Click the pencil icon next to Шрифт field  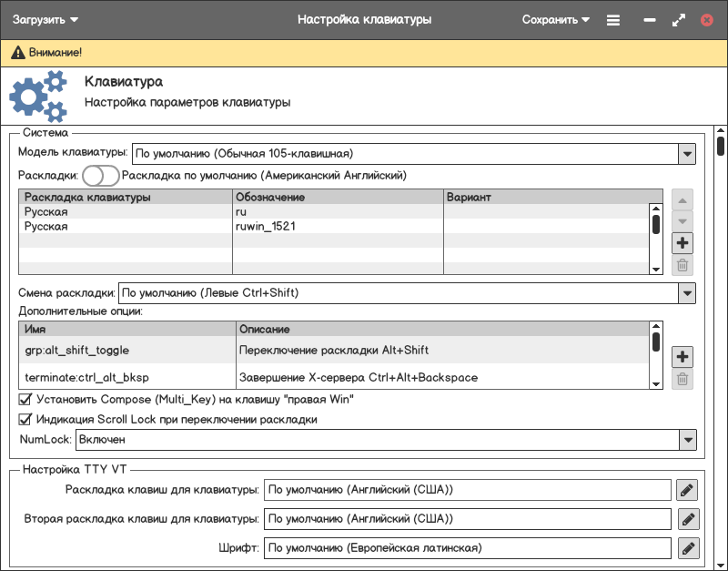(687, 548)
